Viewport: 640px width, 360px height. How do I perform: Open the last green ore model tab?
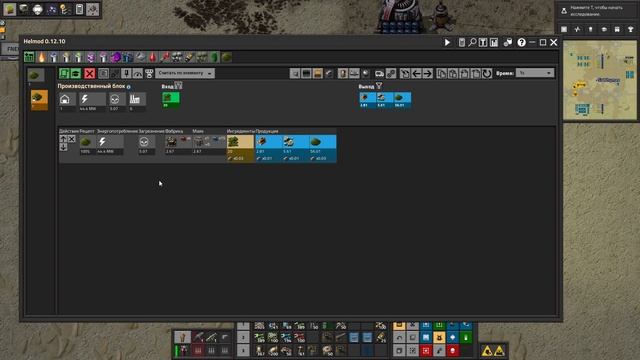pos(227,57)
